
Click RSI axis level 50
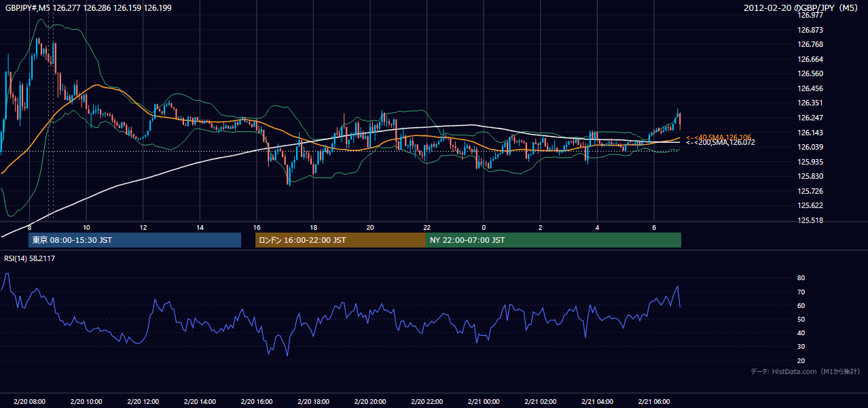click(x=801, y=319)
